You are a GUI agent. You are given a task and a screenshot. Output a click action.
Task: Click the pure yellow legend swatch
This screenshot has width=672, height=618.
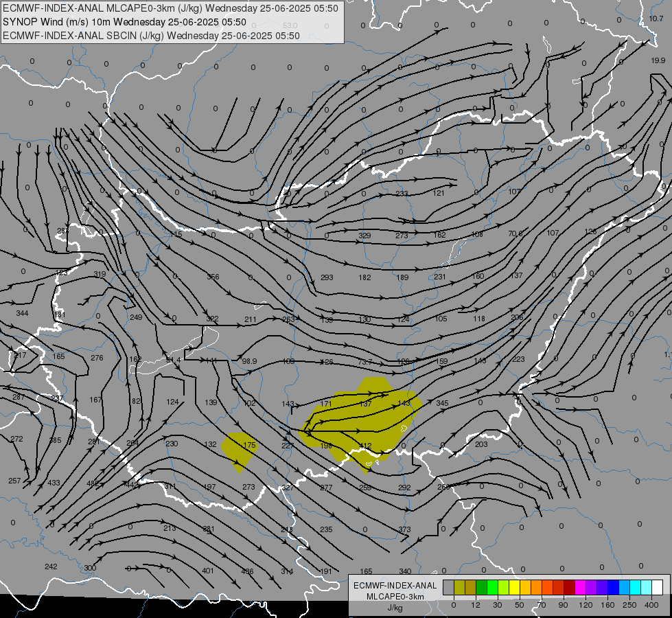514,587
